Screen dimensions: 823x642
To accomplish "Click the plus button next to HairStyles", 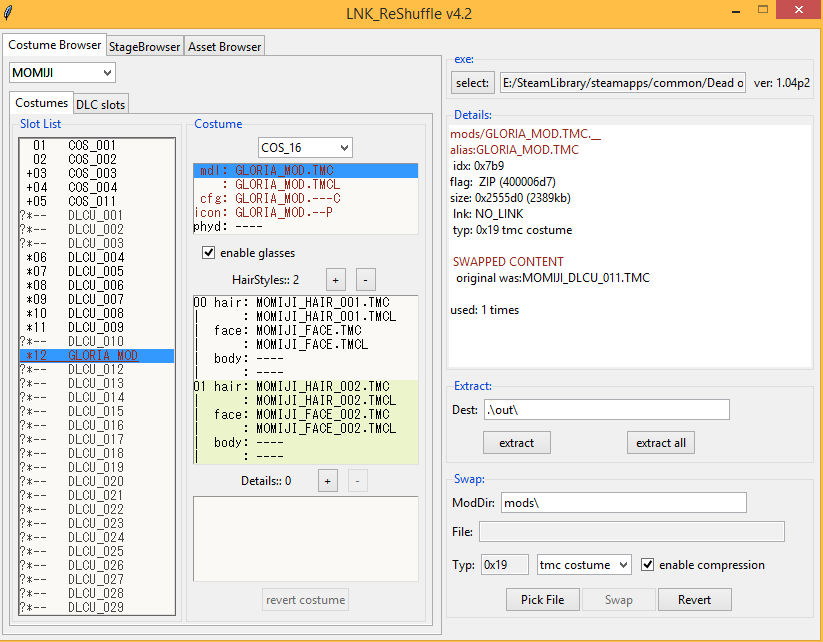I will tap(336, 279).
